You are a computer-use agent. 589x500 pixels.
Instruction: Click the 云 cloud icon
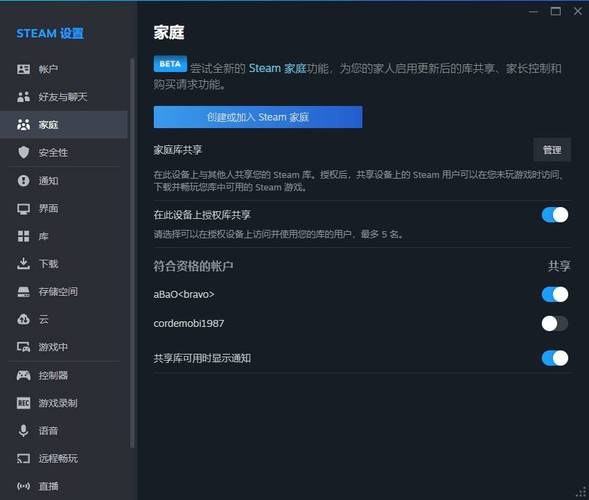click(x=23, y=320)
